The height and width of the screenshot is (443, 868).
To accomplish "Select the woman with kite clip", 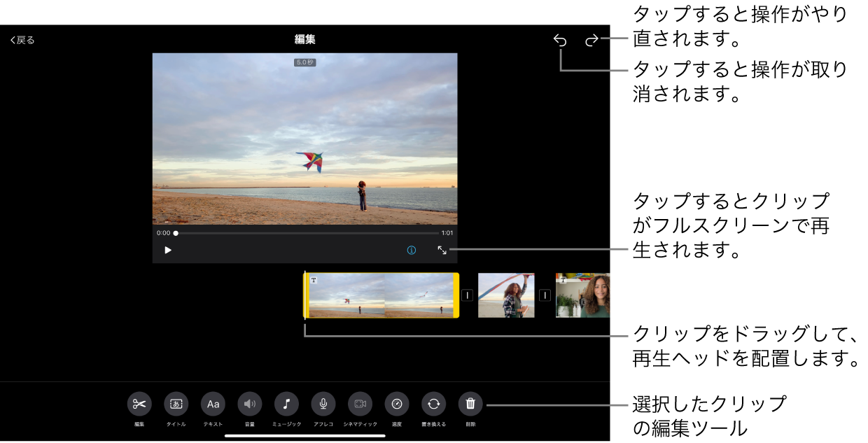I will tap(506, 295).
